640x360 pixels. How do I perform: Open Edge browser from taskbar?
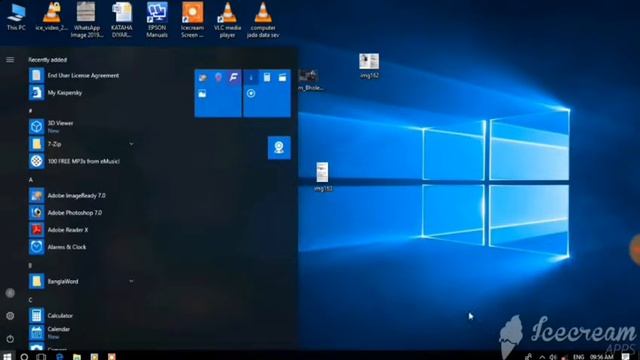click(59, 356)
